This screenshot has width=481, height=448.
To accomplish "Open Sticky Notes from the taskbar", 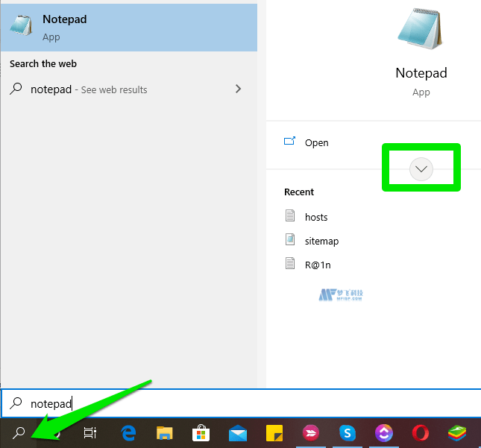I will (274, 432).
